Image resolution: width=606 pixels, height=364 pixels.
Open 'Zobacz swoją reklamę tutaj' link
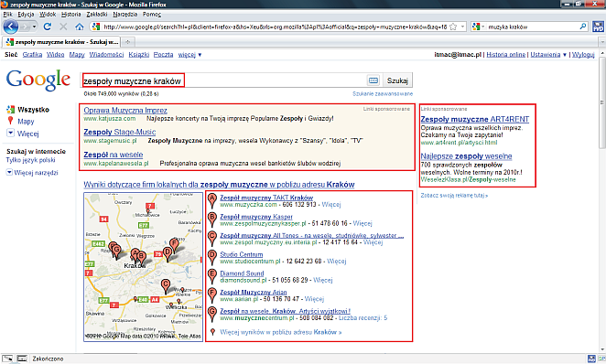[454, 196]
